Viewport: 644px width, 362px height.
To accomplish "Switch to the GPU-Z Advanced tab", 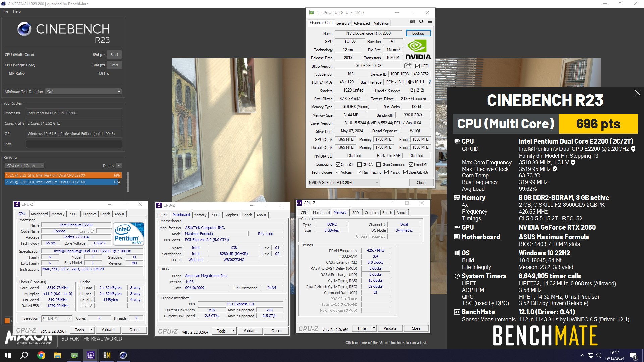I will (x=361, y=23).
